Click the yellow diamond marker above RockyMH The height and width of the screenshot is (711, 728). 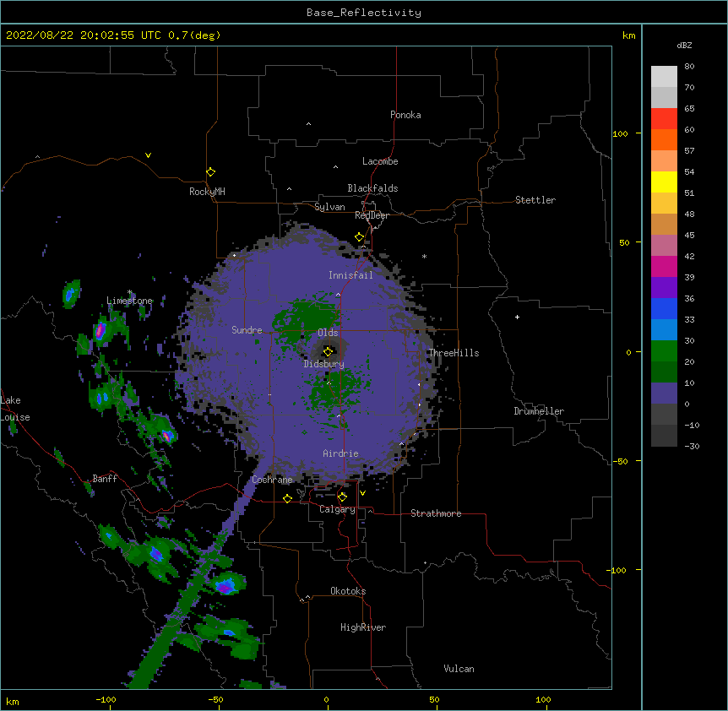coord(210,172)
